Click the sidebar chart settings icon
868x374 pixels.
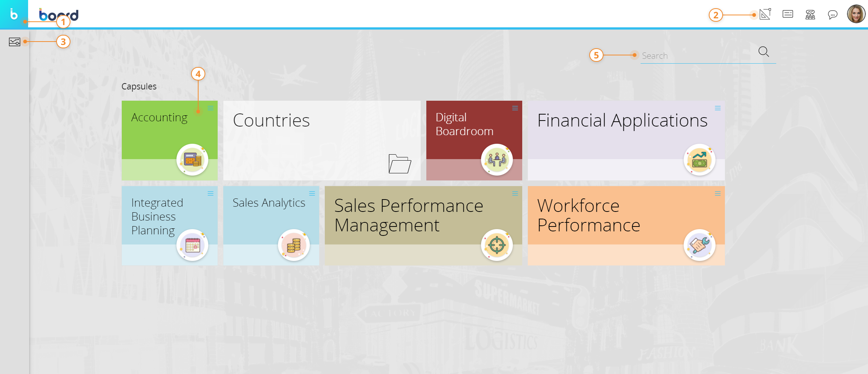[x=15, y=42]
